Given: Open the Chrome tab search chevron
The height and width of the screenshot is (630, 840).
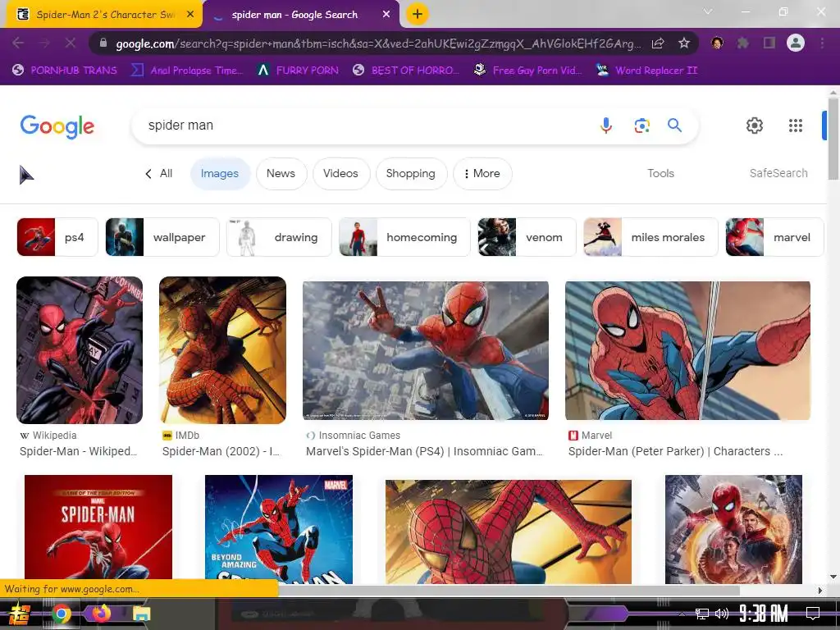Looking at the screenshot, I should pos(708,11).
